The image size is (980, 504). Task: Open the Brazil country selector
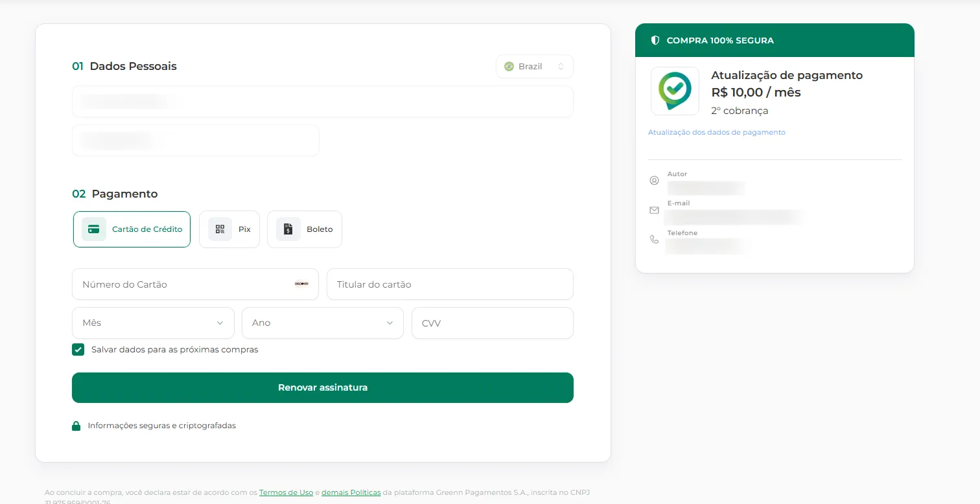coord(535,66)
